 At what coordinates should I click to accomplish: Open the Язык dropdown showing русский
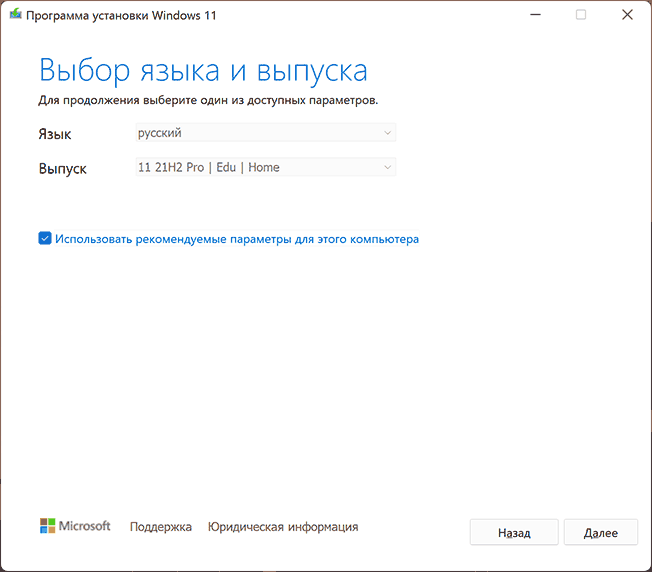(x=266, y=133)
